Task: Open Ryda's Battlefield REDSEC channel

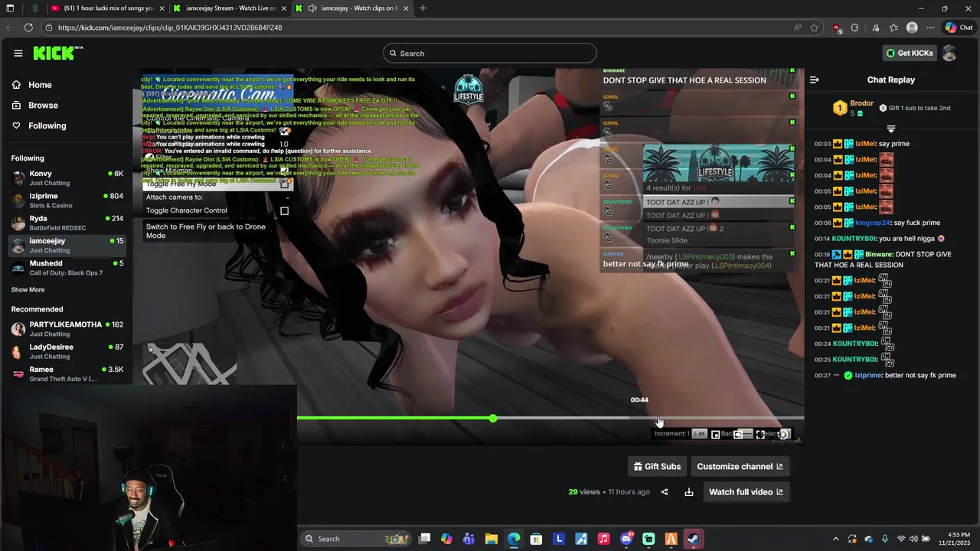Action: [x=67, y=223]
